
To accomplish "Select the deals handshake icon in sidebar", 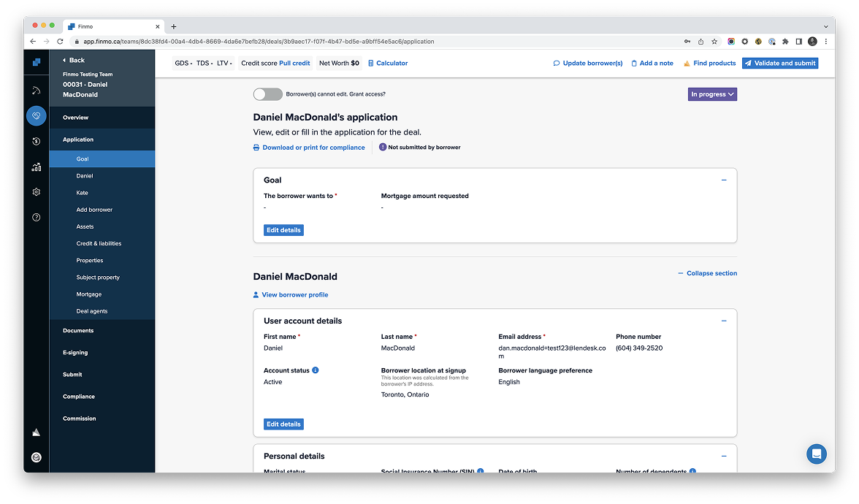I will (x=37, y=115).
